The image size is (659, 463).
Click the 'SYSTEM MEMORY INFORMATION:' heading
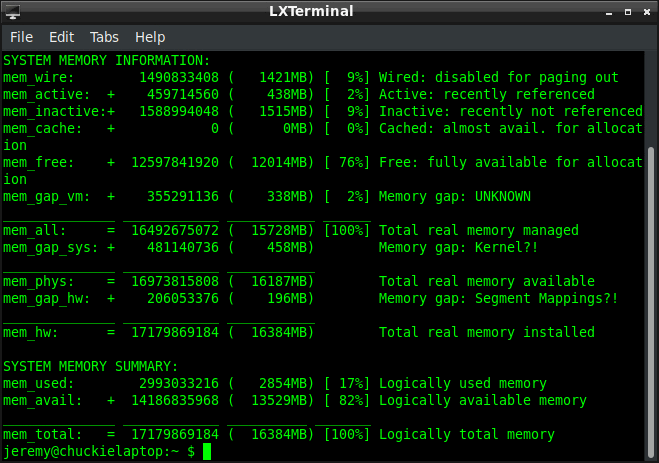(x=107, y=61)
